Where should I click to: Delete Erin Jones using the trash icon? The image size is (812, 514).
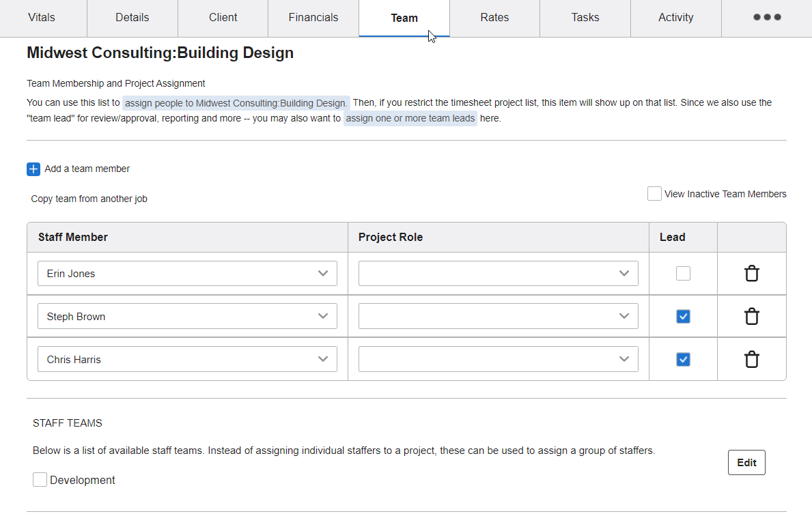(x=751, y=273)
